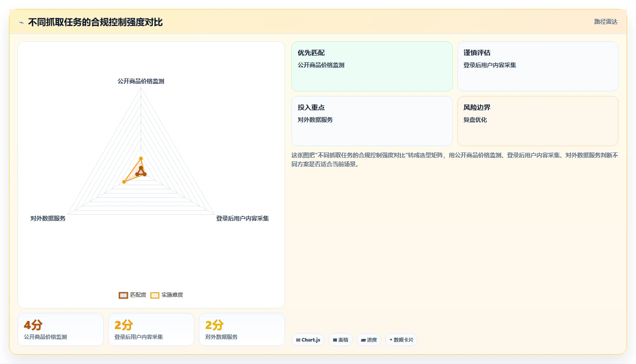Click the radar axis label 登录后用户内容采集

pyautogui.click(x=242, y=218)
